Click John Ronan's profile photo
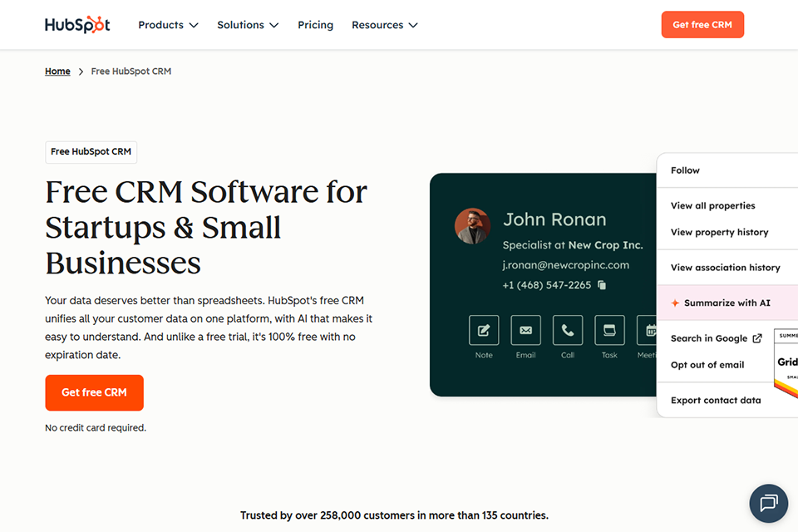 click(472, 226)
